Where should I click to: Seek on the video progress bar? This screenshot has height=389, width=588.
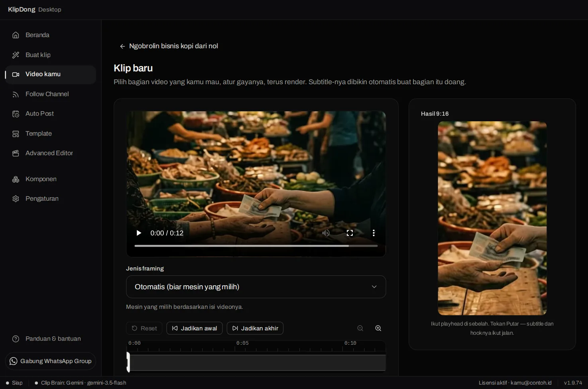coord(256,246)
